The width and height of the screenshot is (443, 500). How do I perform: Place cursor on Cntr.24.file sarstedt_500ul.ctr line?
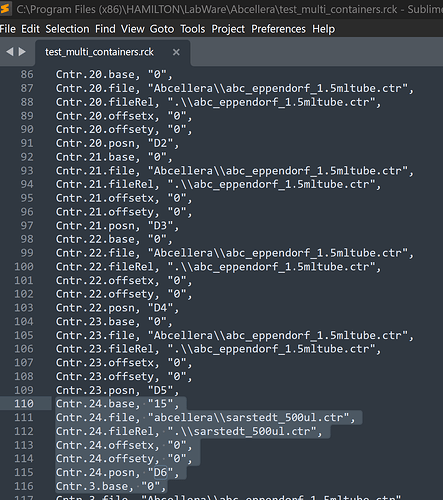pos(206,417)
